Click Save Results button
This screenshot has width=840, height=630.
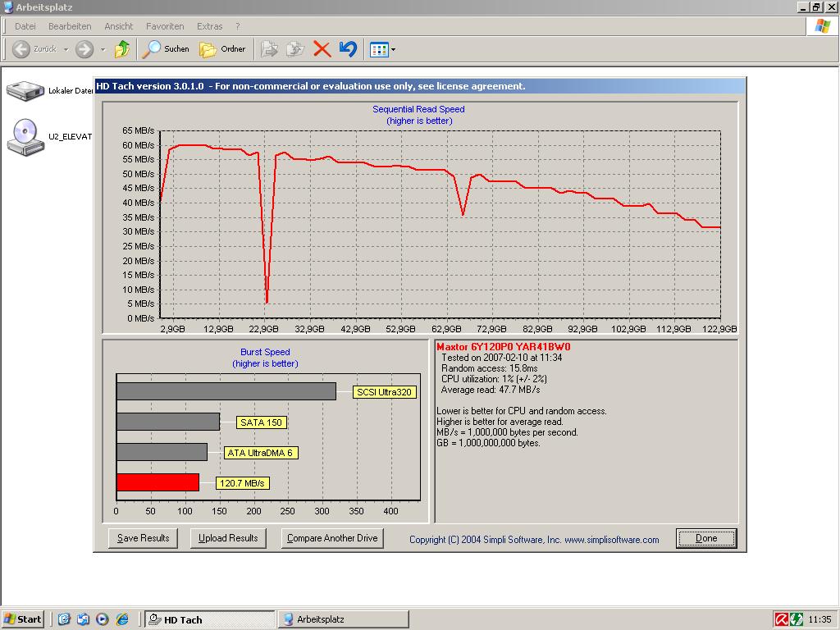coord(143,538)
